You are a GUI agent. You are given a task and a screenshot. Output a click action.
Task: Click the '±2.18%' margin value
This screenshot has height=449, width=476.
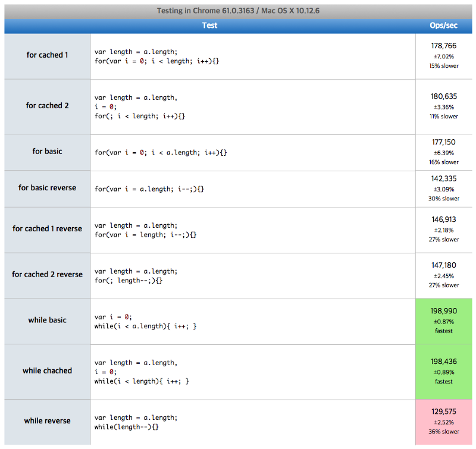443,231
